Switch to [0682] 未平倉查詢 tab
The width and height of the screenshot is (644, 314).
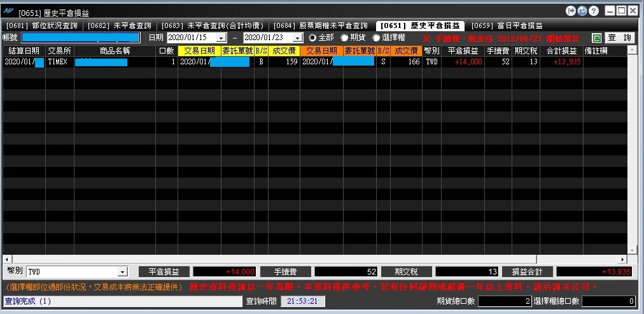[120, 26]
